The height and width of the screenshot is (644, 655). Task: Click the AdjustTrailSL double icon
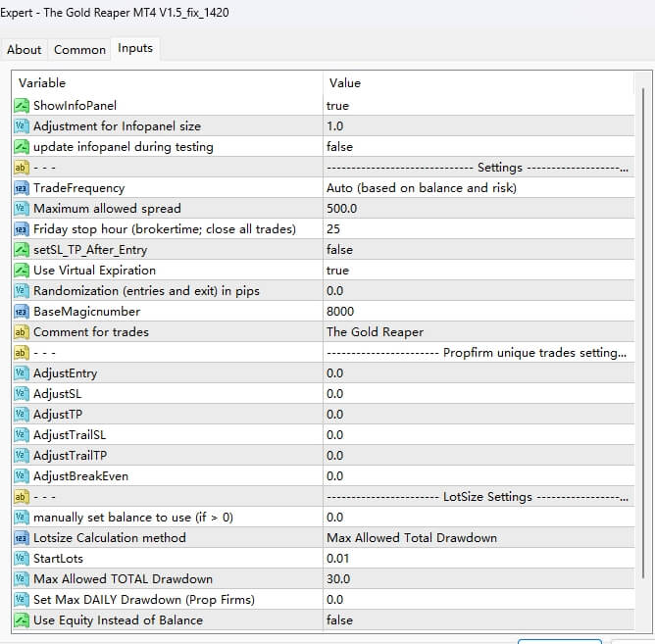point(22,435)
